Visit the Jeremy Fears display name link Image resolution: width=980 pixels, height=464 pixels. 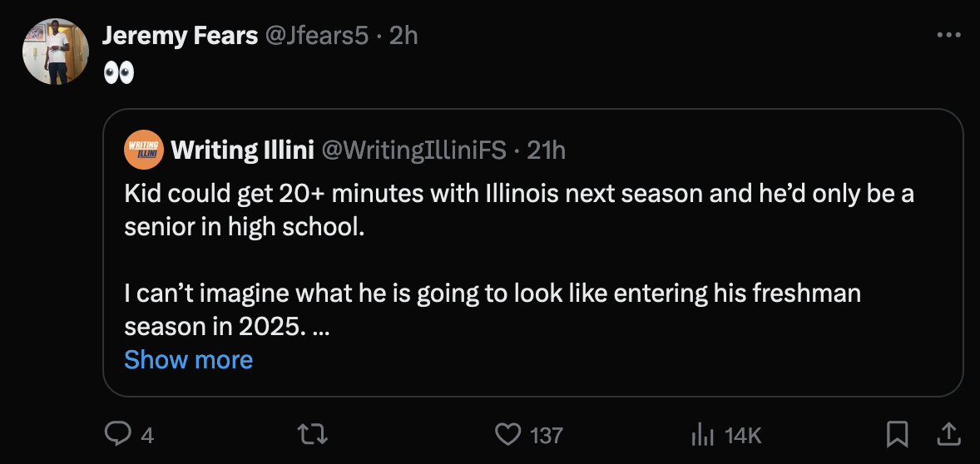(x=180, y=36)
